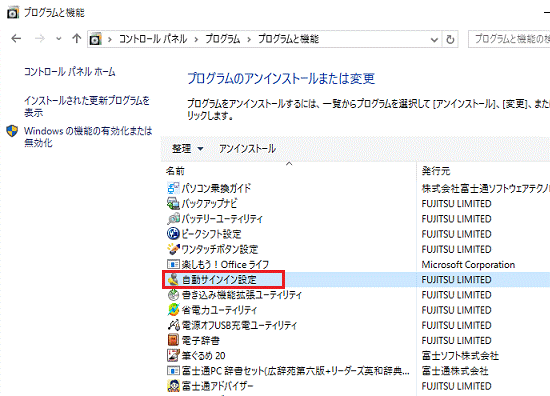Open Windows の機能の有効化または無効化 link

tap(88, 137)
